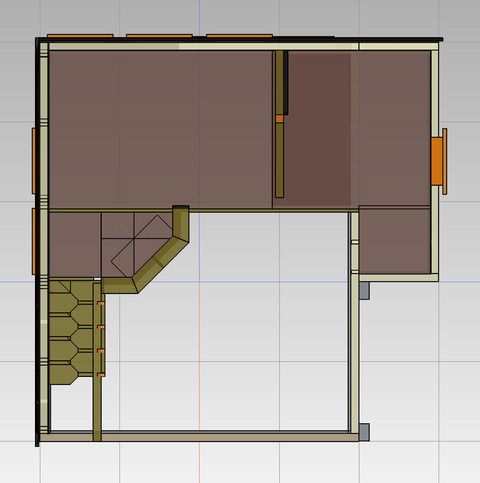Select the small brown room floor at lower right
The image size is (480, 483).
[395, 240]
